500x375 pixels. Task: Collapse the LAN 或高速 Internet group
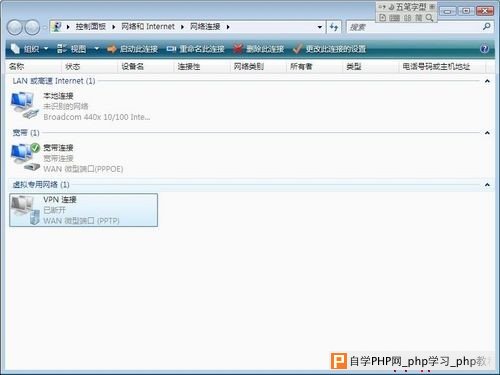487,81
